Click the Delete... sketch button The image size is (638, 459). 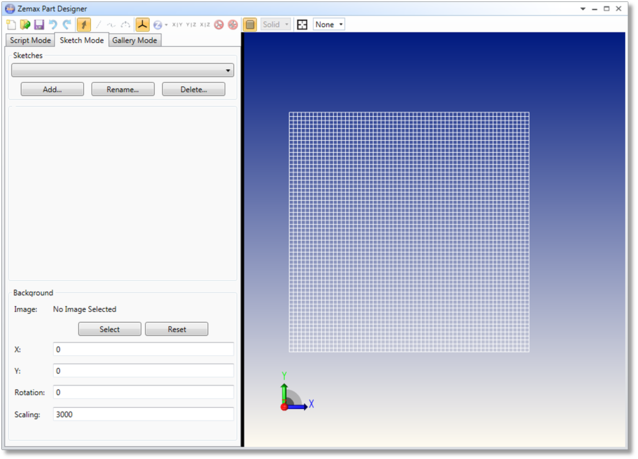[x=194, y=89]
